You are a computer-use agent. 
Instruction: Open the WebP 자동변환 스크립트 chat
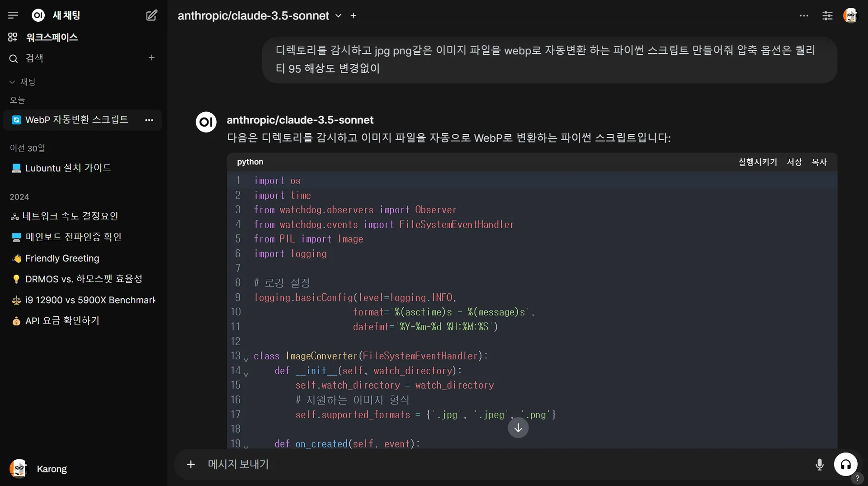pyautogui.click(x=76, y=119)
